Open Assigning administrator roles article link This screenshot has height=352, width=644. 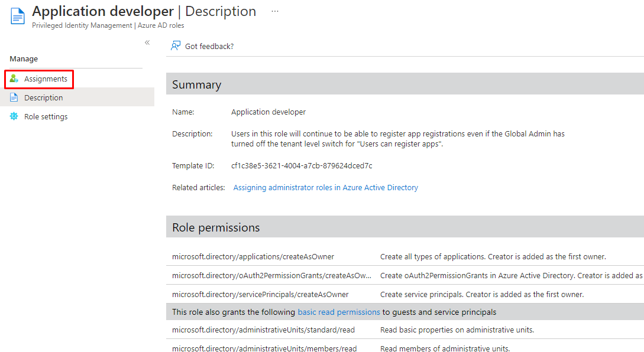click(325, 187)
